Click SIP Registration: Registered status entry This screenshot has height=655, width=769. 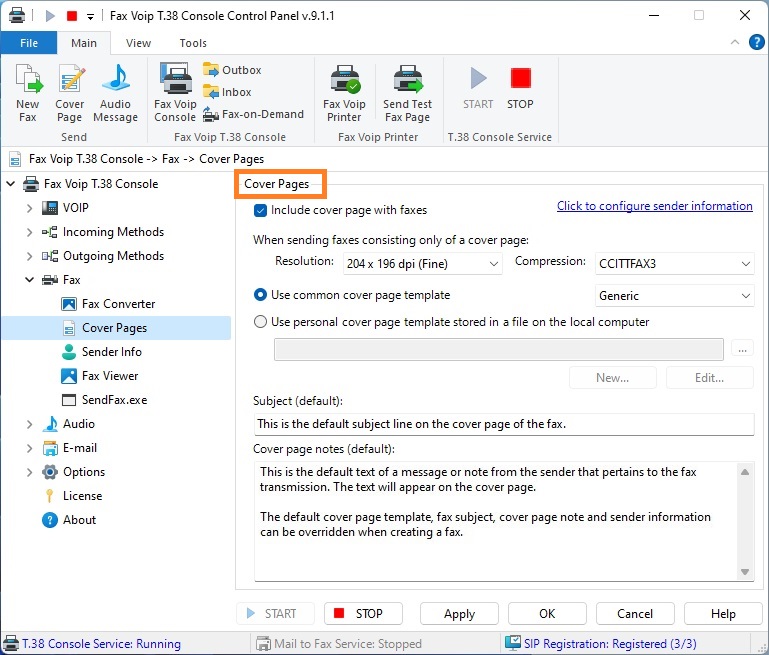tap(601, 643)
